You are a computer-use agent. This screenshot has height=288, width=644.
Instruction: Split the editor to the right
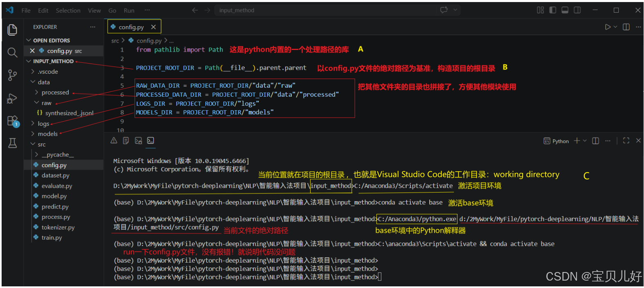[626, 27]
